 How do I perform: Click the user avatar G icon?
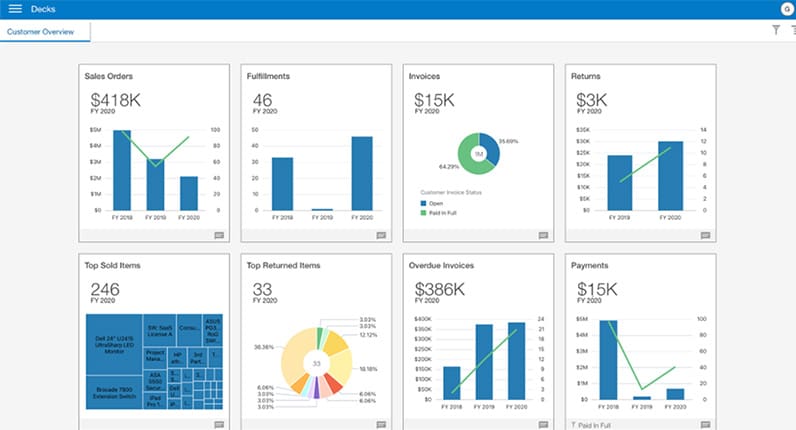tap(787, 9)
